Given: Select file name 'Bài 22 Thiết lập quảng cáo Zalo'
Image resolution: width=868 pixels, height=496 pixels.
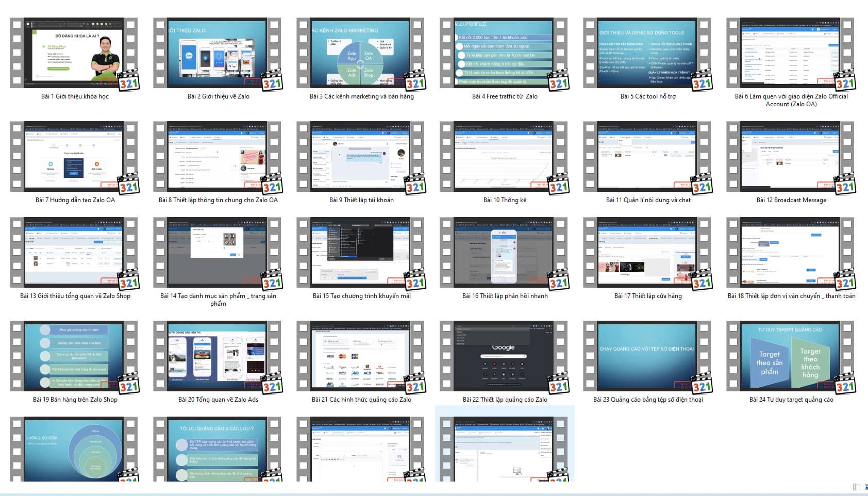Looking at the screenshot, I should click(505, 400).
